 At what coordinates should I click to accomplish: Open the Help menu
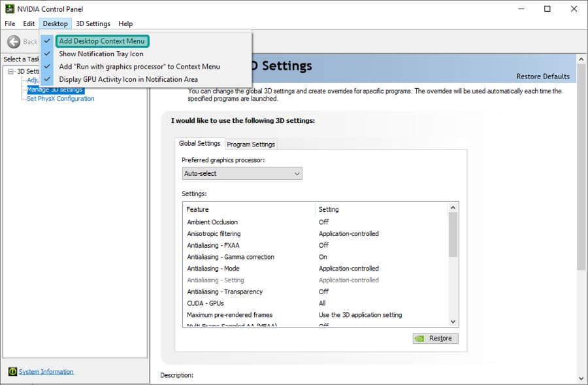[125, 24]
